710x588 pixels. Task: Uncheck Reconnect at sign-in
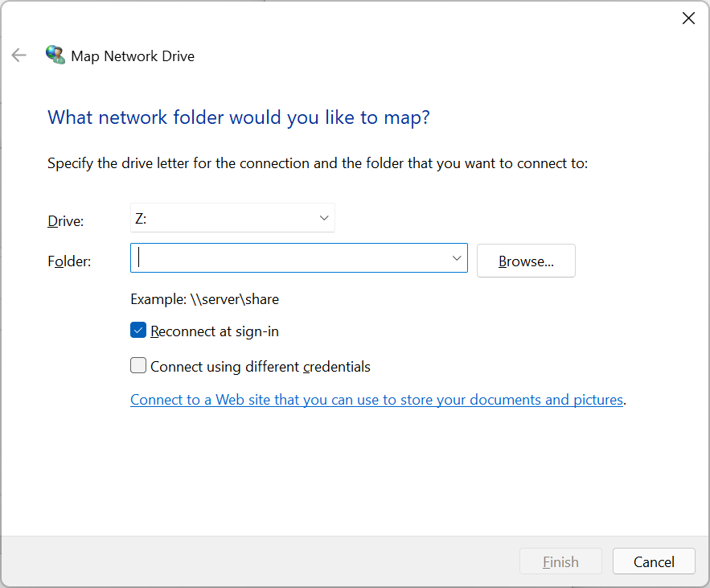[x=138, y=331]
